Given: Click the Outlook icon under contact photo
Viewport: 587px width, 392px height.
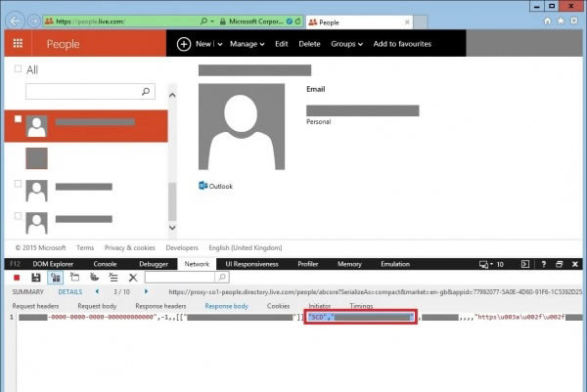Looking at the screenshot, I should 203,186.
